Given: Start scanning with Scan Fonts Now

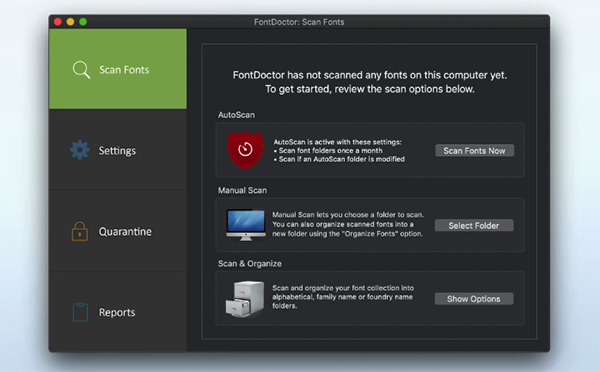Looking at the screenshot, I should 474,151.
